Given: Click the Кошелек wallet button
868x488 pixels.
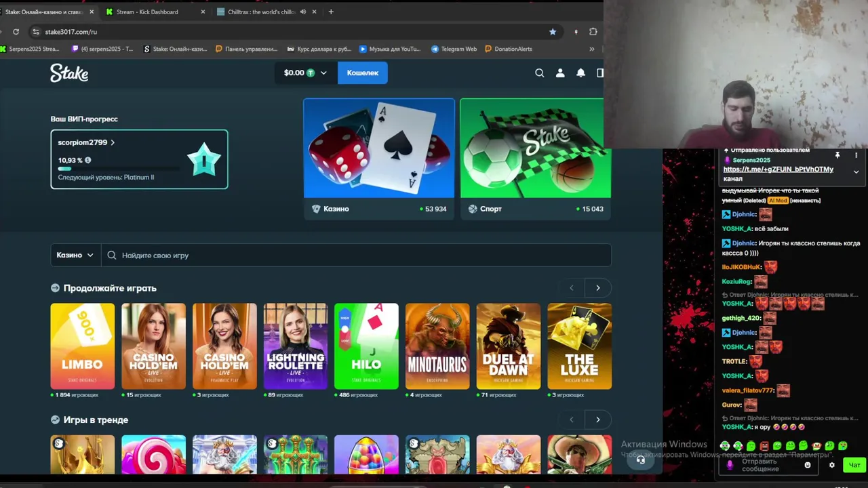Looking at the screenshot, I should click(x=363, y=73).
